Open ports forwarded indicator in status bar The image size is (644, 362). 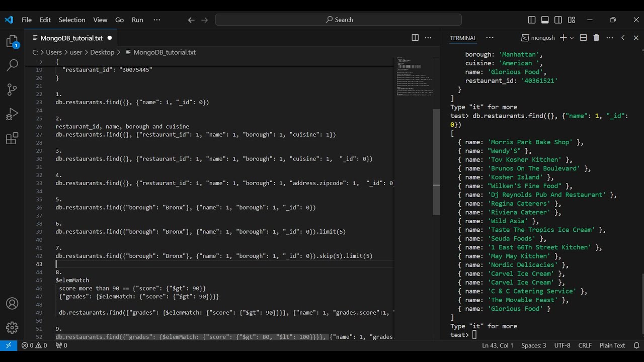pyautogui.click(x=61, y=345)
